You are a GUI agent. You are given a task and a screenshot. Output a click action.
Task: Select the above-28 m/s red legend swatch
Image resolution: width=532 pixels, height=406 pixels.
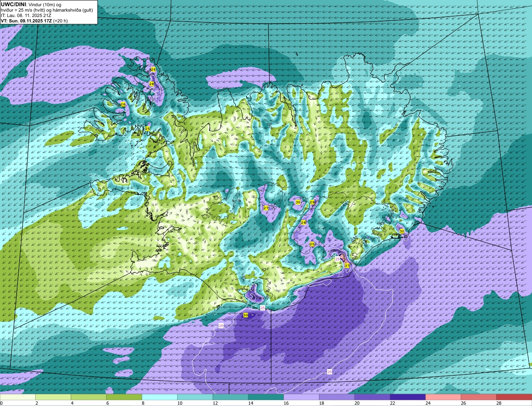coord(514,397)
